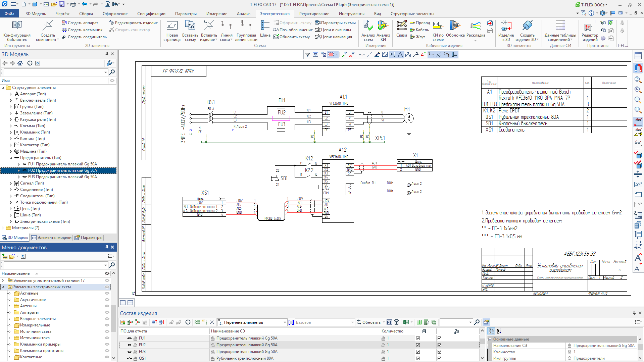Open the Конфигурация библиотек tool
This screenshot has width=644, height=362.
click(17, 30)
